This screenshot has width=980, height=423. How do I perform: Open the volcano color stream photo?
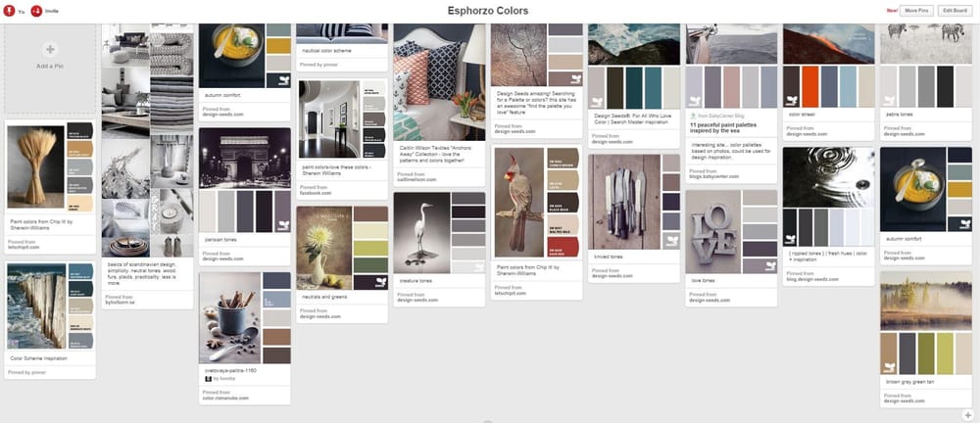click(829, 44)
